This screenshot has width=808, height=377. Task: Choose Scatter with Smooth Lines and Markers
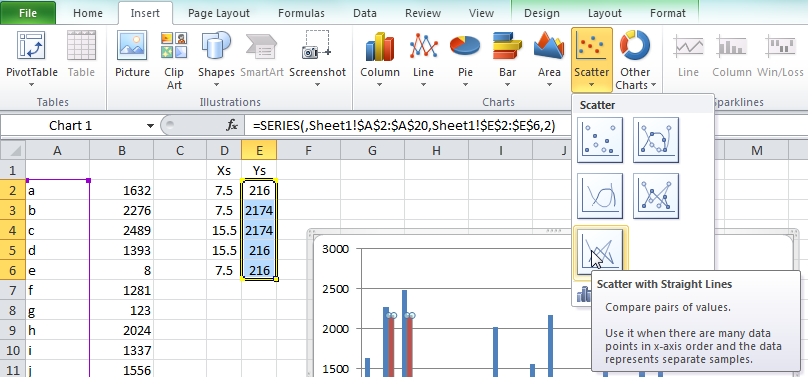pyautogui.click(x=656, y=140)
